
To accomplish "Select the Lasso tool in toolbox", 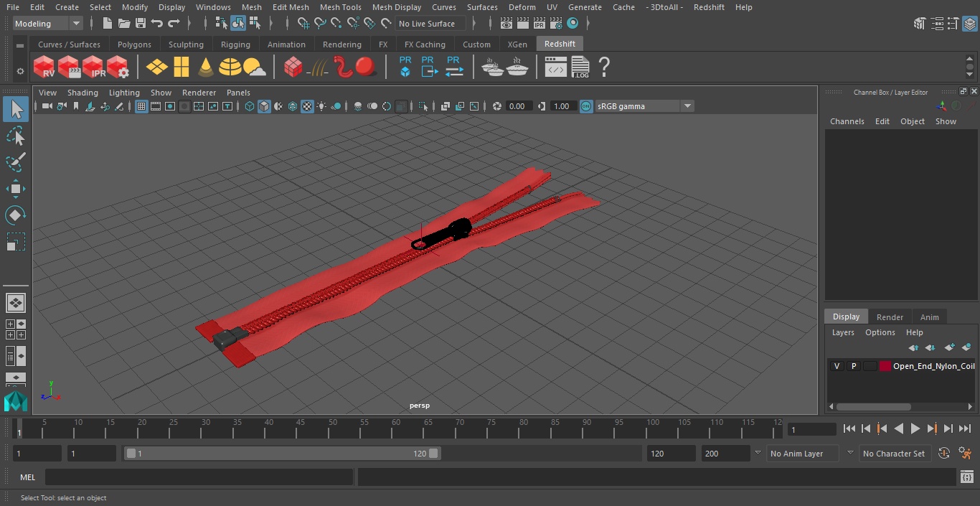I will tap(15, 136).
